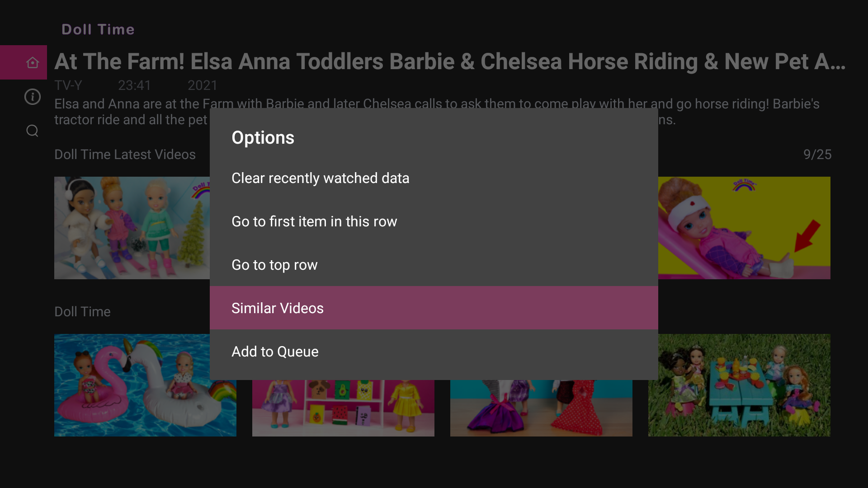Click the 'Doll Time' row heading
868x488 pixels.
click(82, 311)
